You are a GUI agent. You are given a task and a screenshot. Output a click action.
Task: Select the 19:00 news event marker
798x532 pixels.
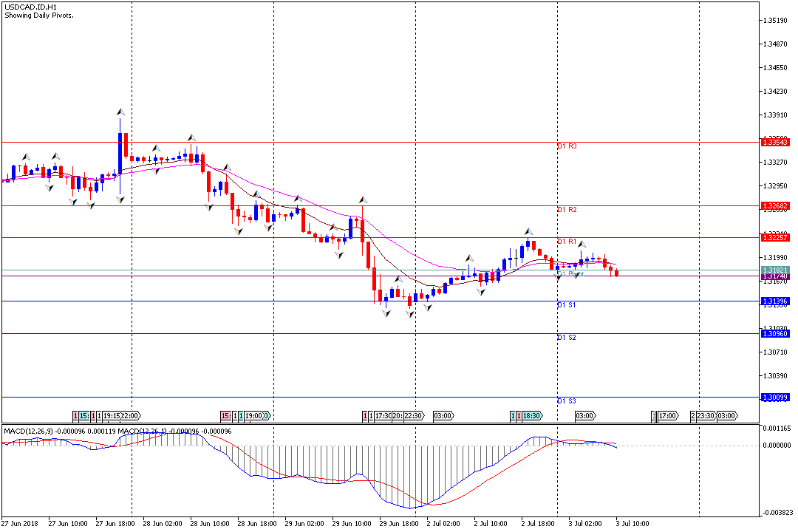click(x=253, y=416)
